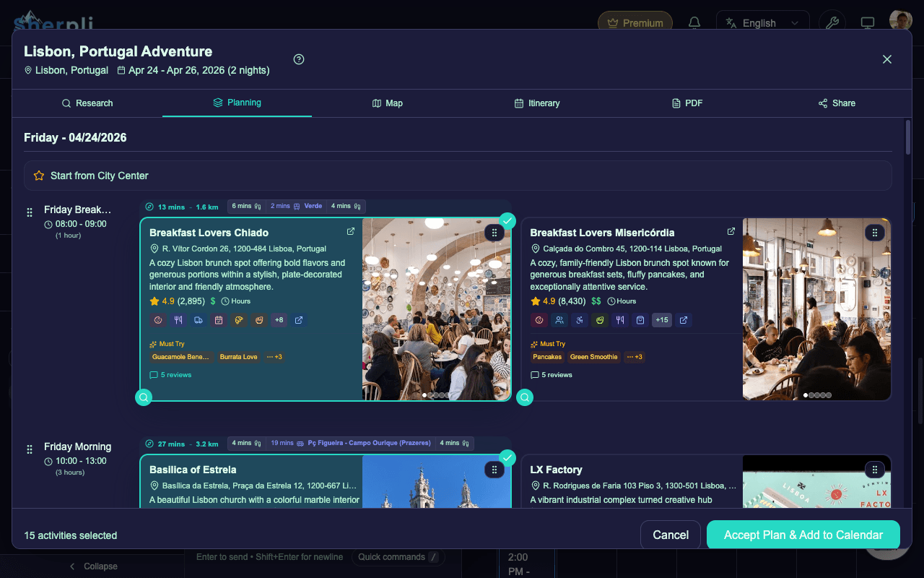Expand the +8 amenities on Chiado card
Image resolution: width=924 pixels, height=578 pixels.
point(279,320)
